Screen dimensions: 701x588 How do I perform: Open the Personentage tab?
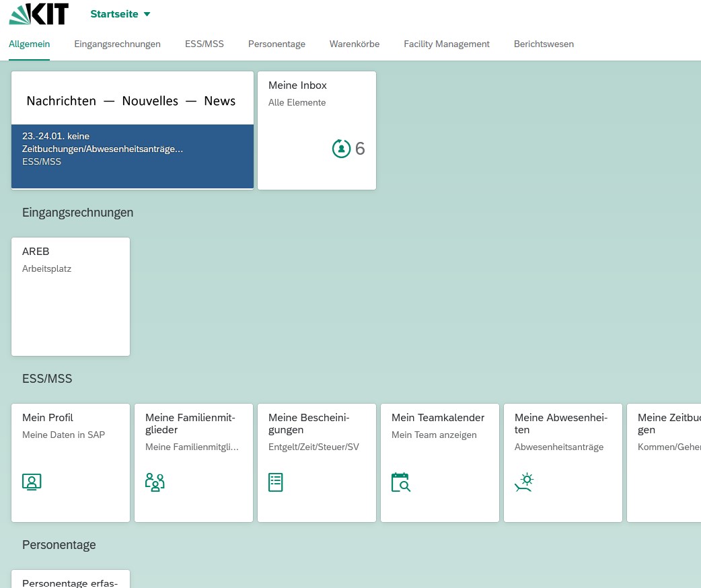coord(276,44)
